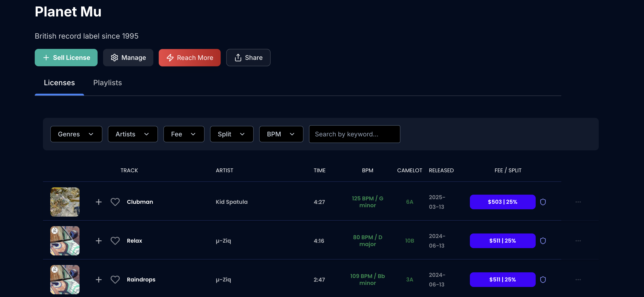Favorite the Clubman track with heart
Screen dimensions: 644x297
tap(115, 202)
